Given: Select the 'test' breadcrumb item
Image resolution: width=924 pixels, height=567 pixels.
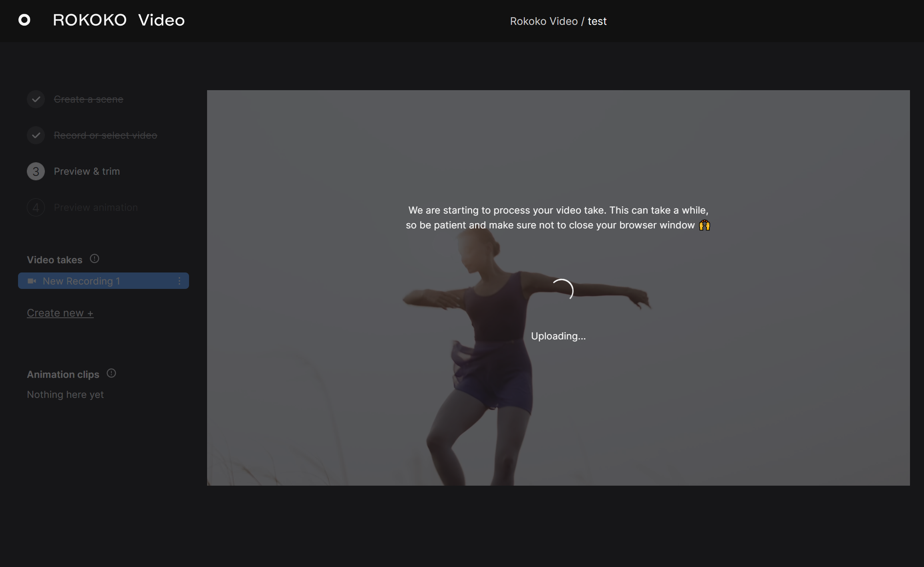Looking at the screenshot, I should coord(597,21).
